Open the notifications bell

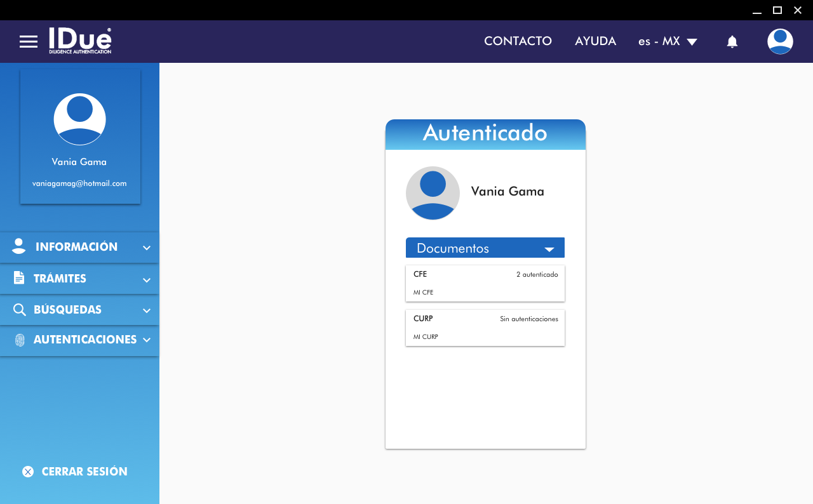(x=732, y=42)
